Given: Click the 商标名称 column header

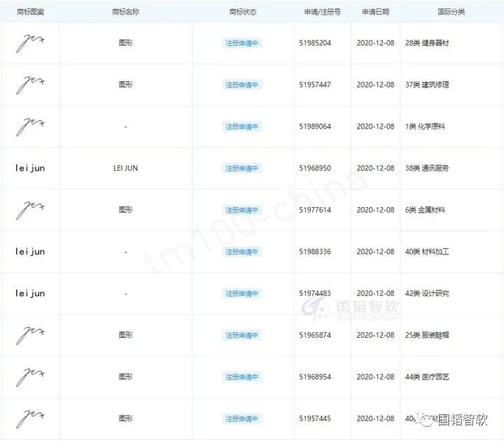Looking at the screenshot, I should (x=126, y=12).
